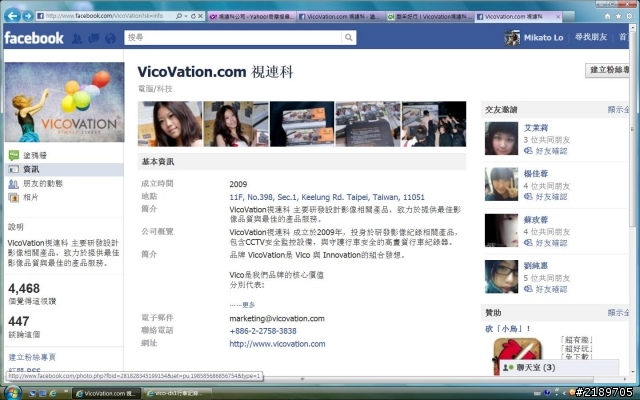Confirm friend icon next to 楊佳蓉

coord(528,197)
